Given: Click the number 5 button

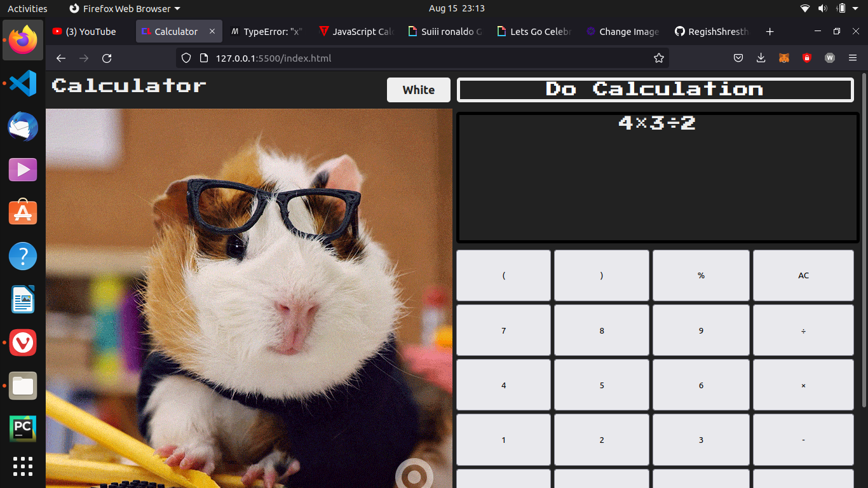Looking at the screenshot, I should click(602, 385).
